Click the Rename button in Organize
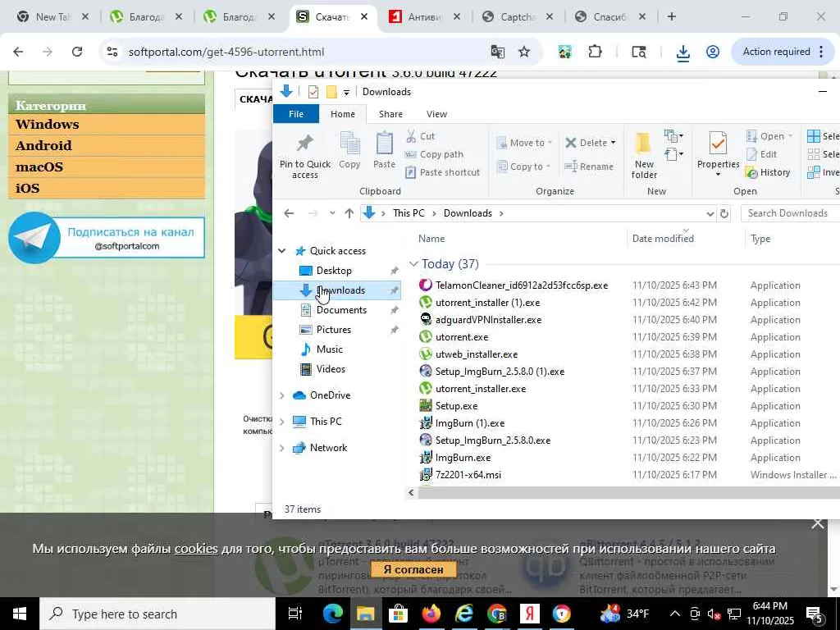The image size is (840, 630). (x=589, y=167)
